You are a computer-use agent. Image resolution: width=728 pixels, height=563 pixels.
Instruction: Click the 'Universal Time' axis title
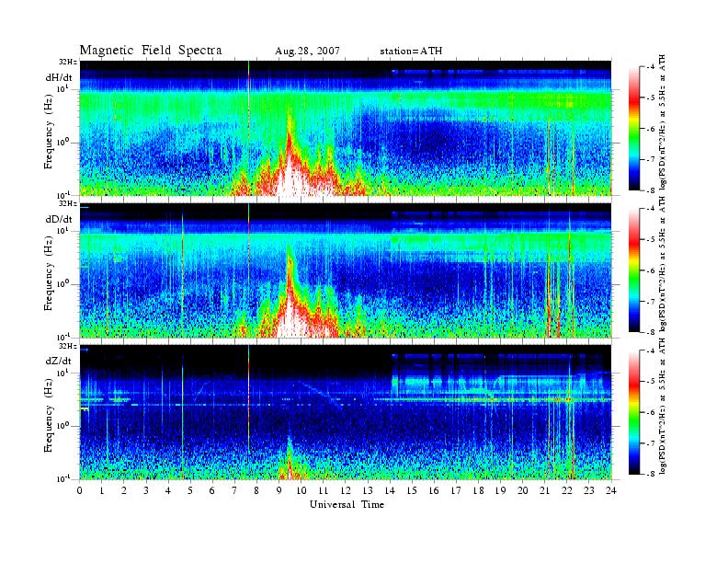coord(347,504)
